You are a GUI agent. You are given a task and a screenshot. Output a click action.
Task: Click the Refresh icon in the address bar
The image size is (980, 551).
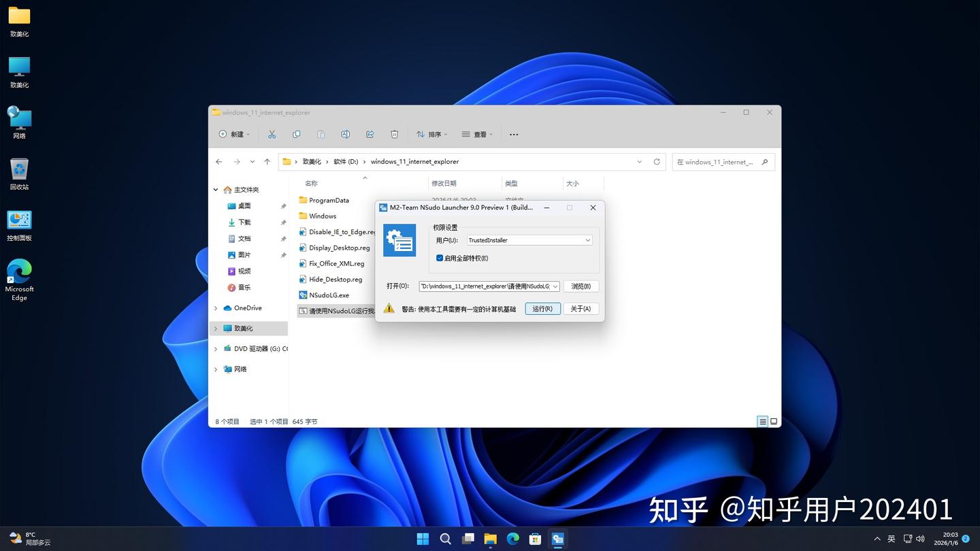point(656,161)
